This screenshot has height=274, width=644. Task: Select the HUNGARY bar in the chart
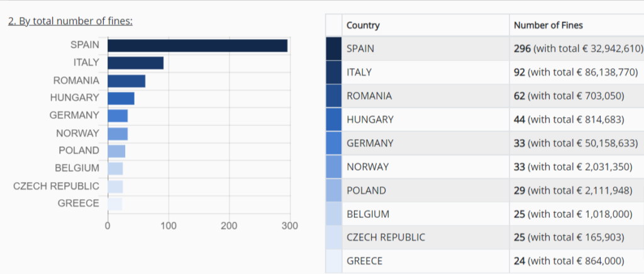pyautogui.click(x=121, y=98)
